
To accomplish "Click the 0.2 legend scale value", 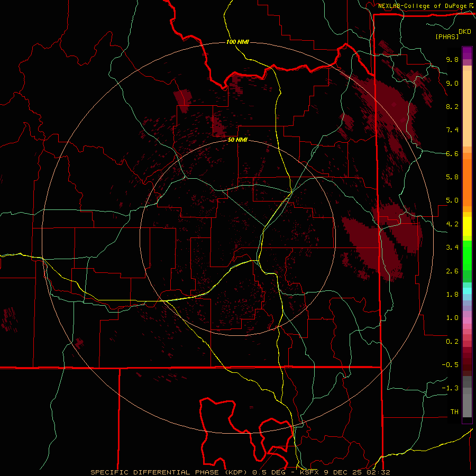I will click(452, 342).
